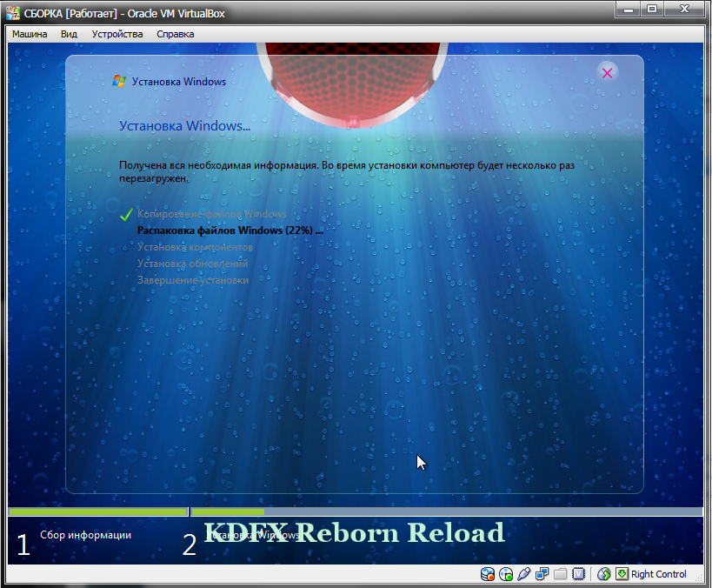The image size is (712, 588).
Task: Open the Устройства menu
Action: [x=117, y=34]
